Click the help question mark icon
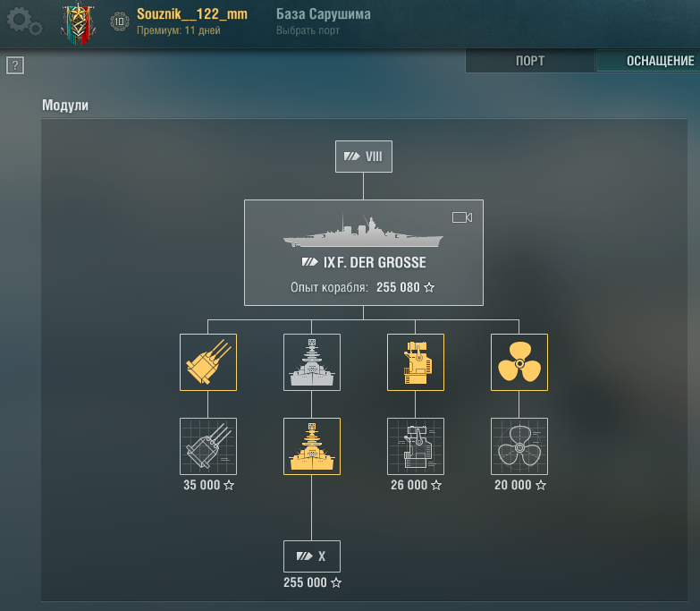 (15, 65)
